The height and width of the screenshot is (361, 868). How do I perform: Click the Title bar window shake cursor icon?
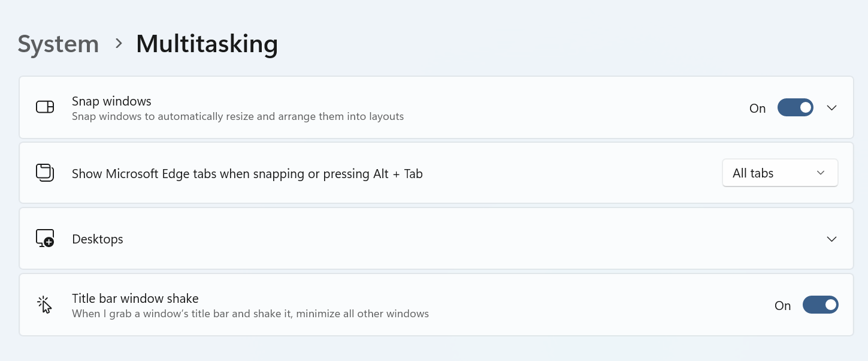point(44,304)
